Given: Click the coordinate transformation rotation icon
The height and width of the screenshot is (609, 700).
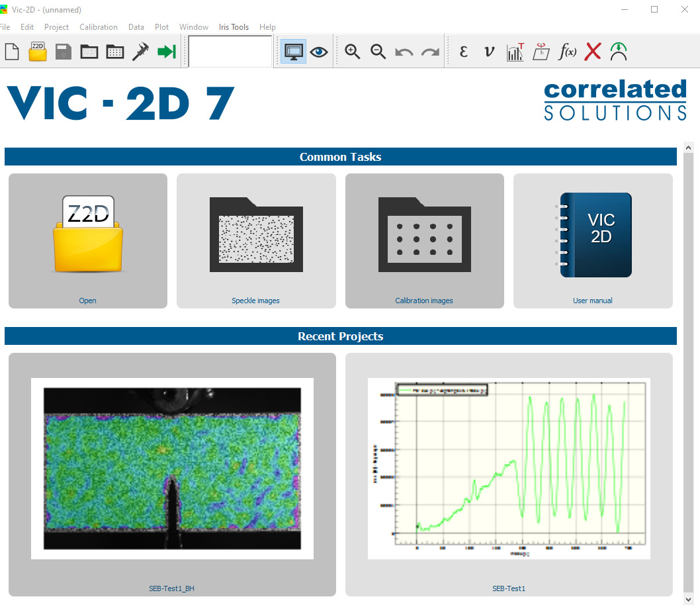Looking at the screenshot, I should tap(541, 52).
